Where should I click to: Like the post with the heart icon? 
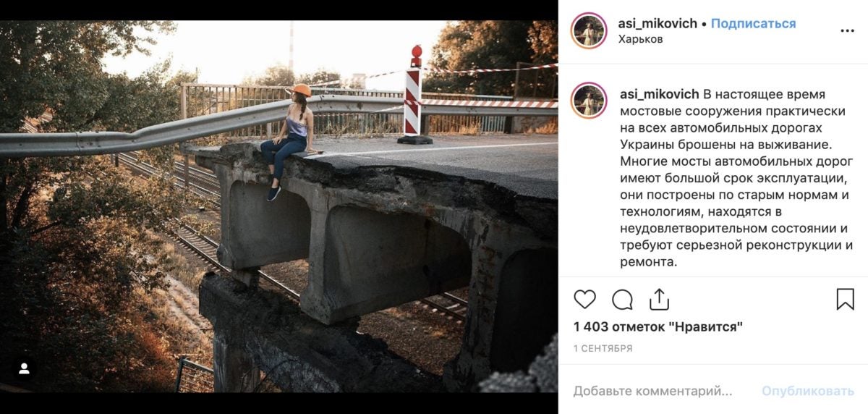[x=584, y=300]
